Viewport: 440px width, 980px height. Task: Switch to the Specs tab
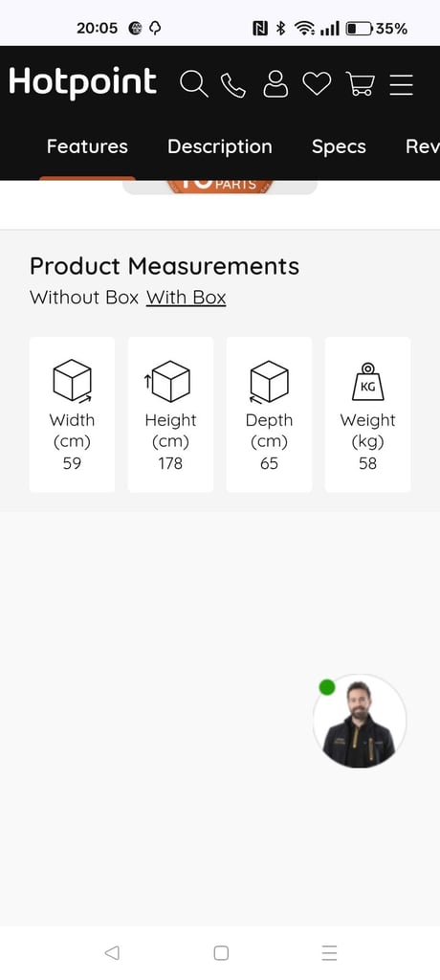click(x=339, y=146)
